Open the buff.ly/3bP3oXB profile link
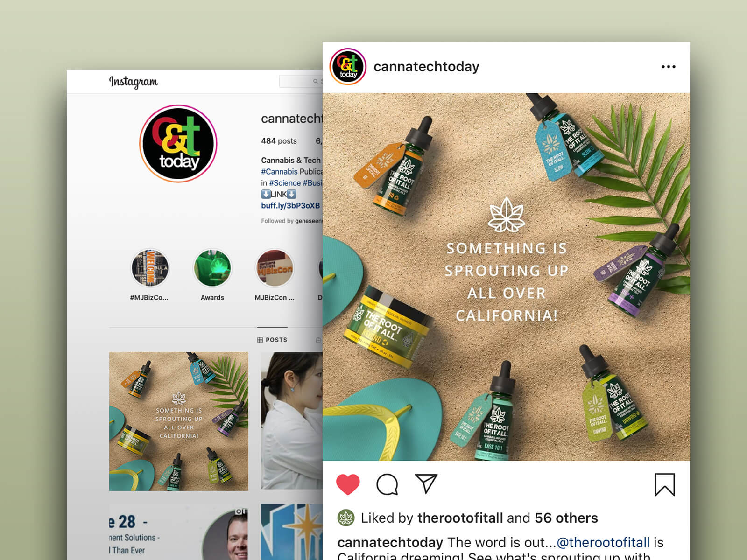Image resolution: width=747 pixels, height=560 pixels. pyautogui.click(x=290, y=206)
